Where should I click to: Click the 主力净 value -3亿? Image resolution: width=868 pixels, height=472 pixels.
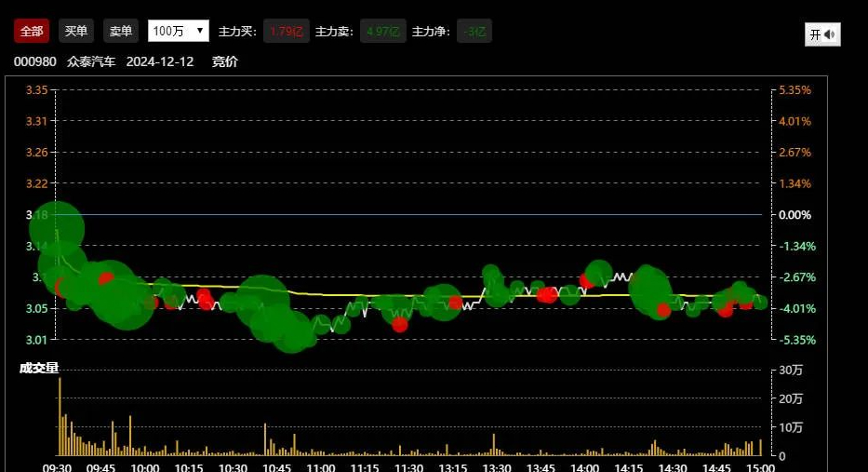click(x=474, y=32)
